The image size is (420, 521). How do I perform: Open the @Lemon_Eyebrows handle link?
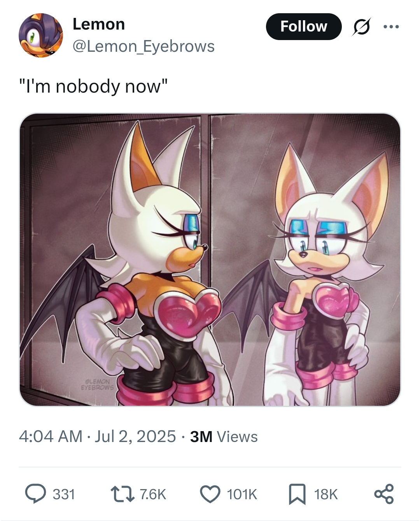point(143,46)
